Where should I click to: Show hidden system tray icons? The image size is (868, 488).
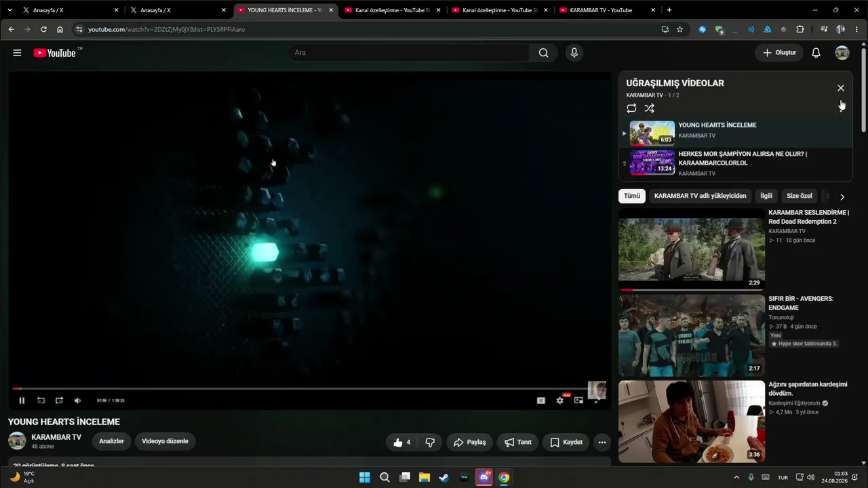(x=737, y=477)
